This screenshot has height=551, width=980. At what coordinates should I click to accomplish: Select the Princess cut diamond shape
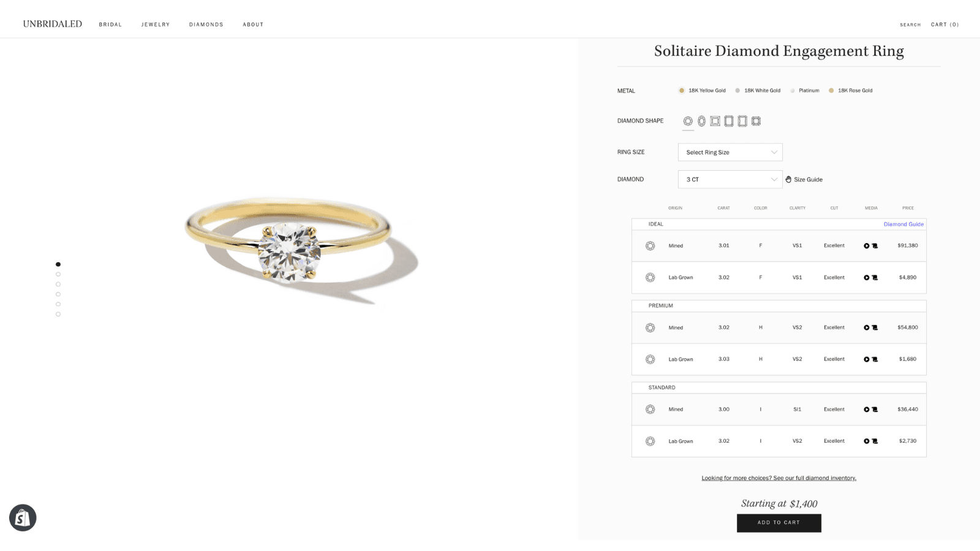click(715, 121)
